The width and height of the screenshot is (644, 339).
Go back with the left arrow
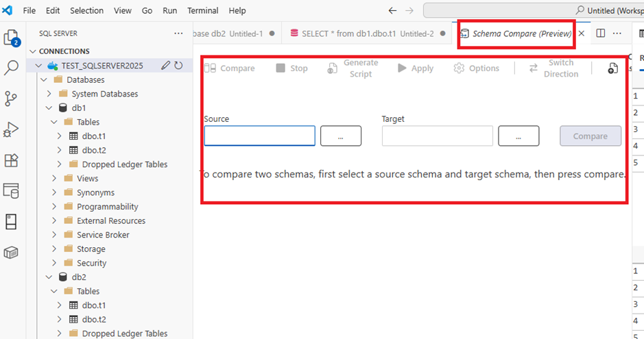[x=393, y=11]
